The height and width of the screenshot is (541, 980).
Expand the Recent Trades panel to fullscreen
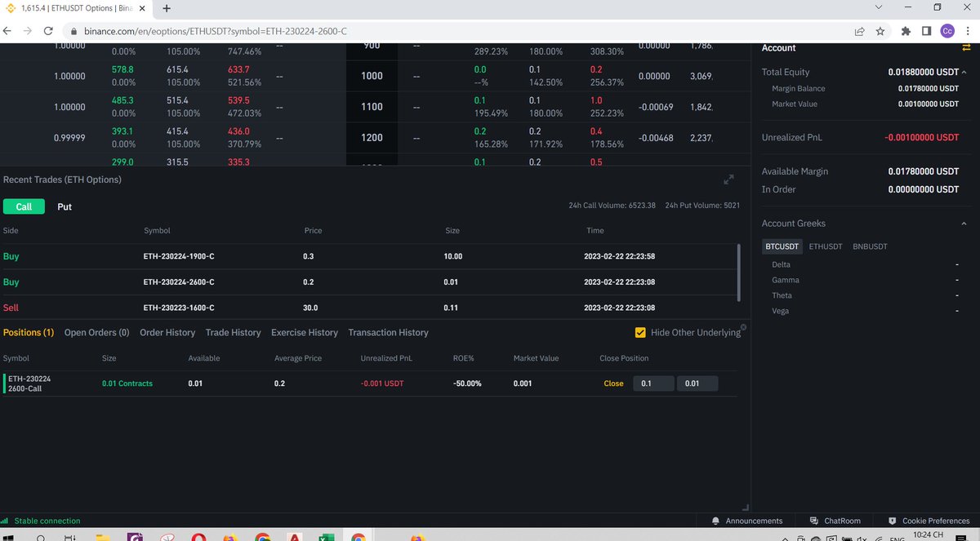point(728,180)
